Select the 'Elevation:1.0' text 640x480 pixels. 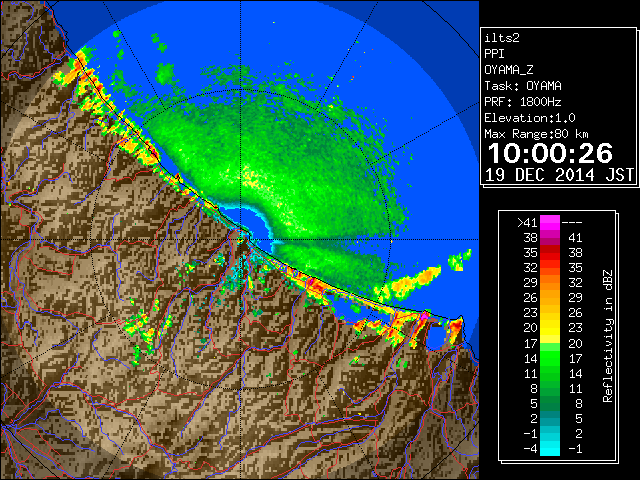530,118
